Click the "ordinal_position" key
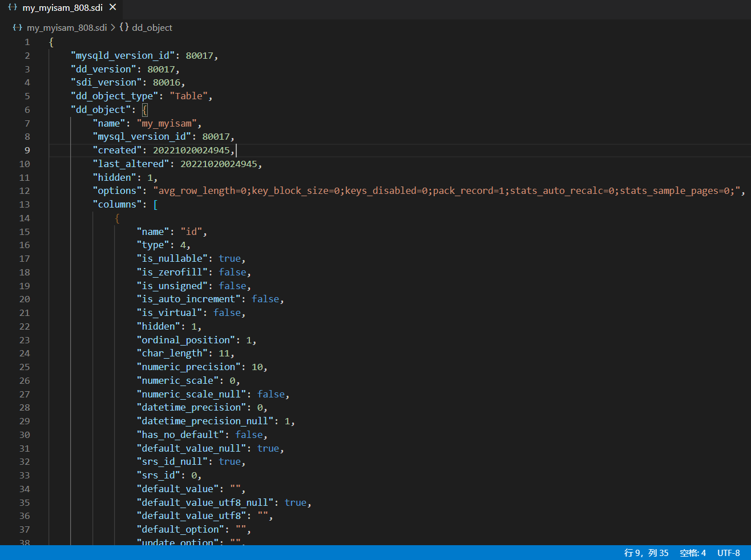The image size is (751, 560). tap(186, 340)
